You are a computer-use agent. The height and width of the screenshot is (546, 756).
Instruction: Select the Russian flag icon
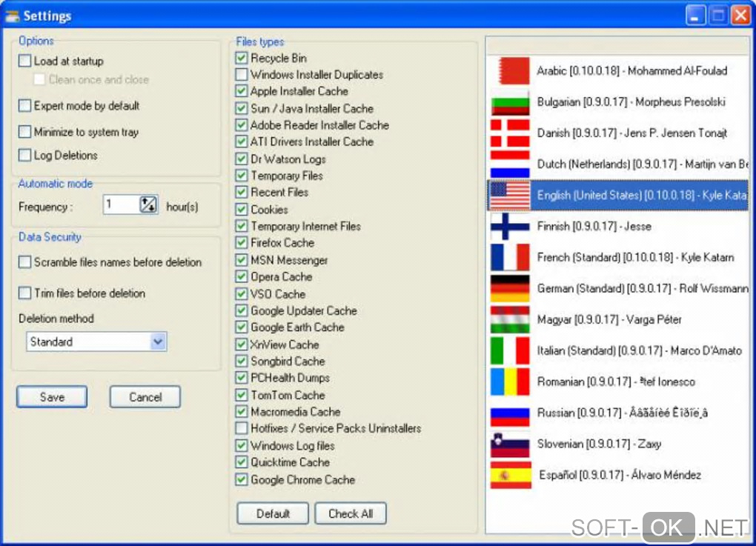[510, 413]
